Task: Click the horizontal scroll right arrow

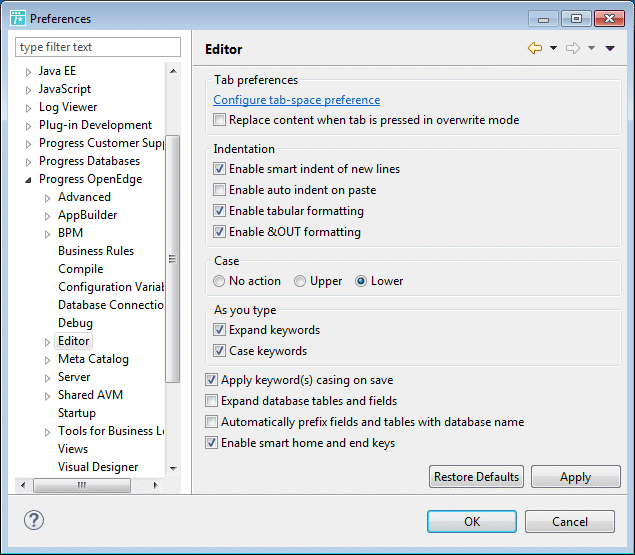Action: (x=156, y=485)
